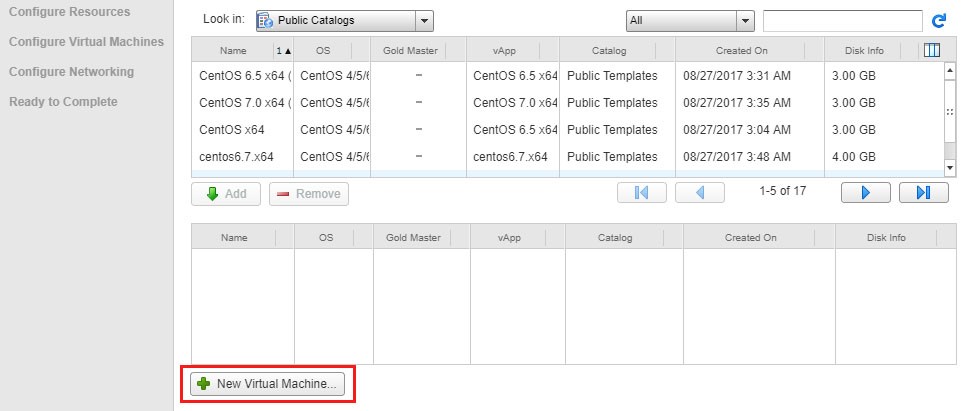Sort upper table by Created On header
Viewport: 973px width, 411px height.
tap(741, 50)
